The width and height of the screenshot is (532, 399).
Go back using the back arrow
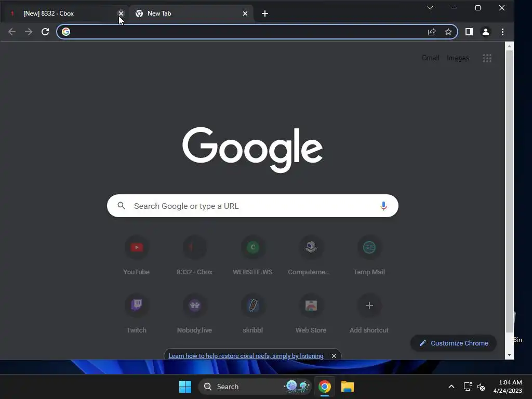coord(12,32)
